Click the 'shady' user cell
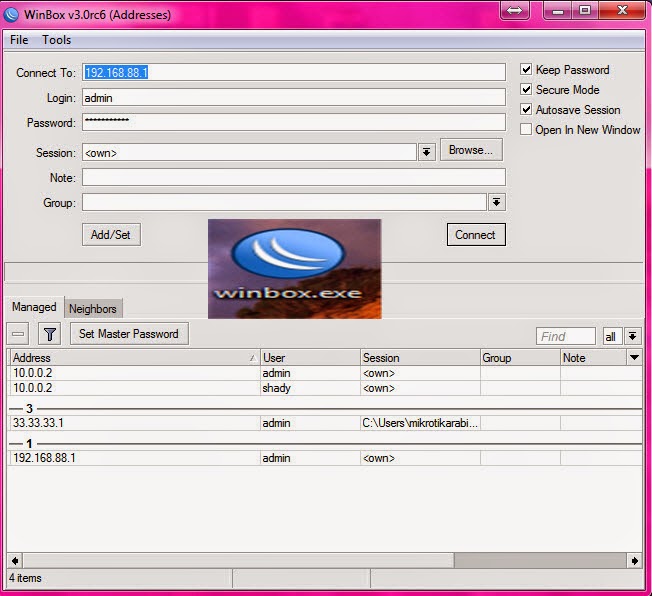652x596 pixels. [x=310, y=388]
